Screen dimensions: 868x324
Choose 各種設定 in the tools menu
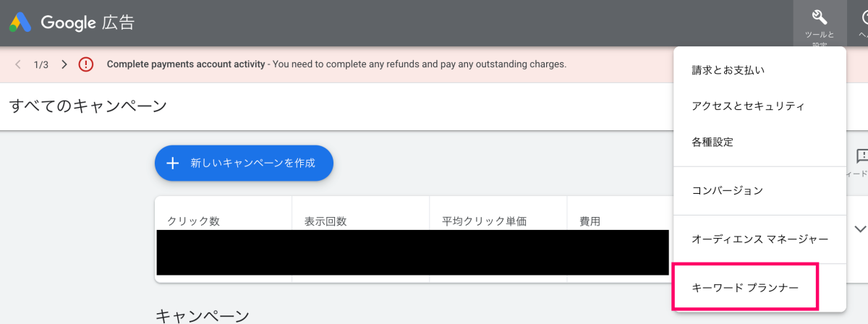(712, 142)
